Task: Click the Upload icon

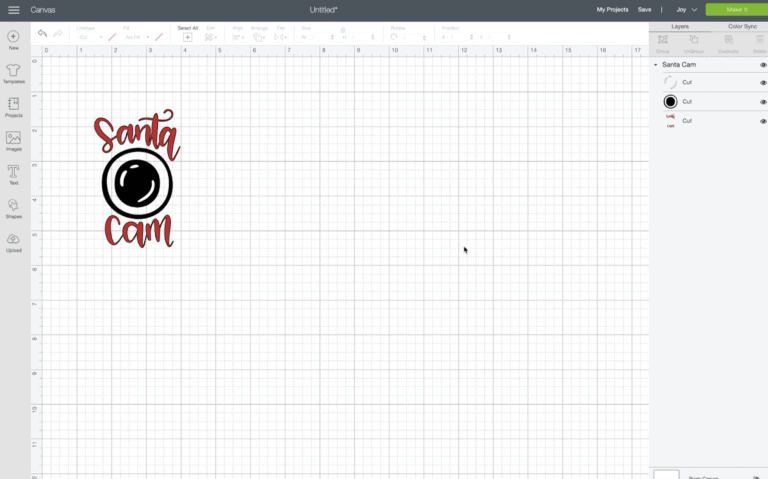Action: (13, 242)
